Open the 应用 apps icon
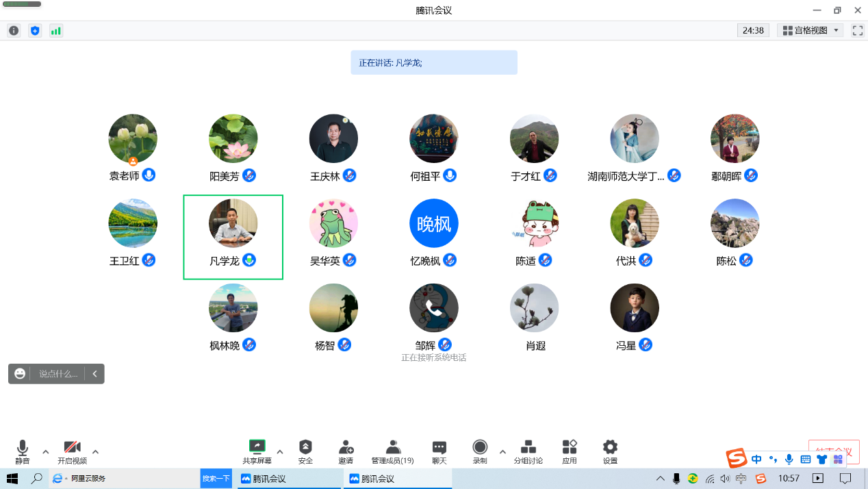 570,451
